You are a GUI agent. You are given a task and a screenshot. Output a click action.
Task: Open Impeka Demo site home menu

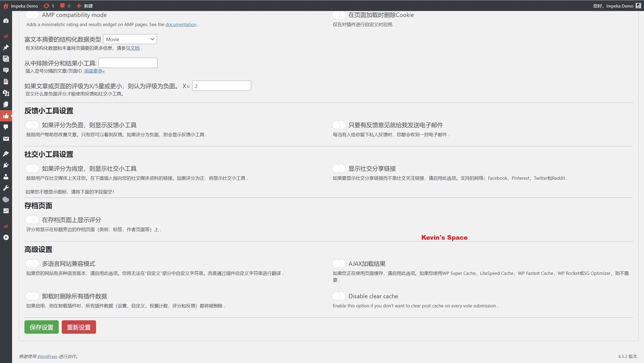point(24,6)
